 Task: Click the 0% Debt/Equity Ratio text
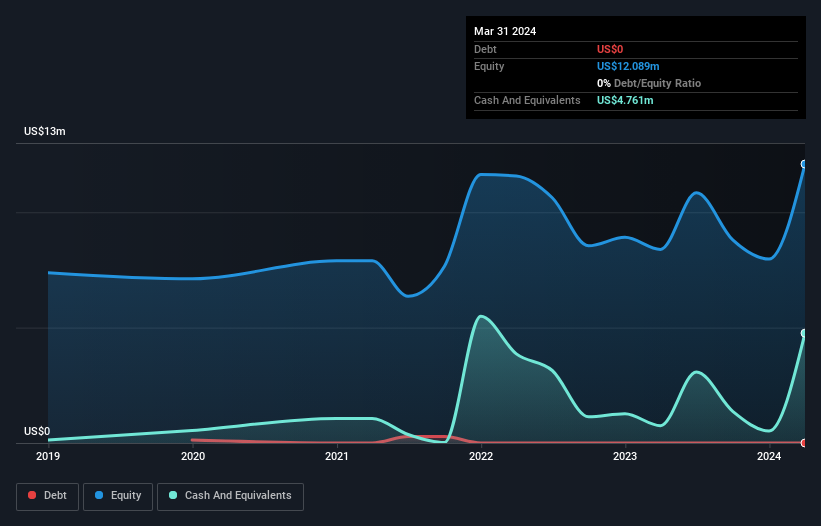coord(649,83)
